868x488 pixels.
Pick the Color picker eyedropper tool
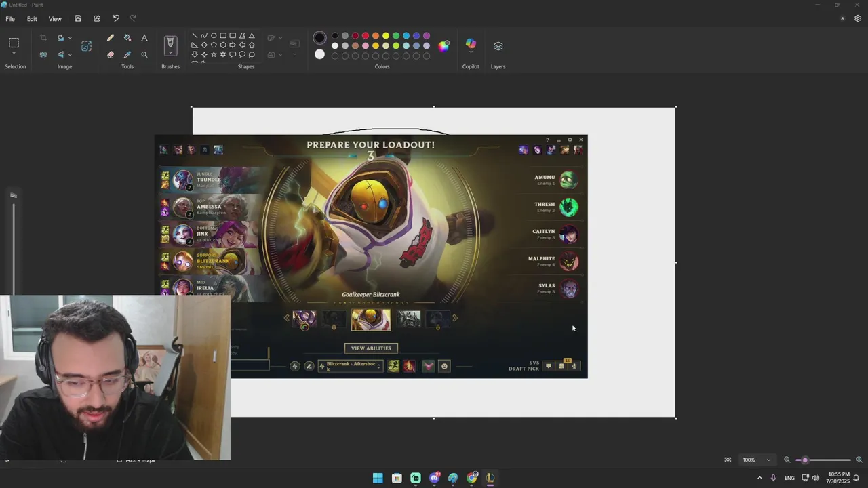[127, 54]
